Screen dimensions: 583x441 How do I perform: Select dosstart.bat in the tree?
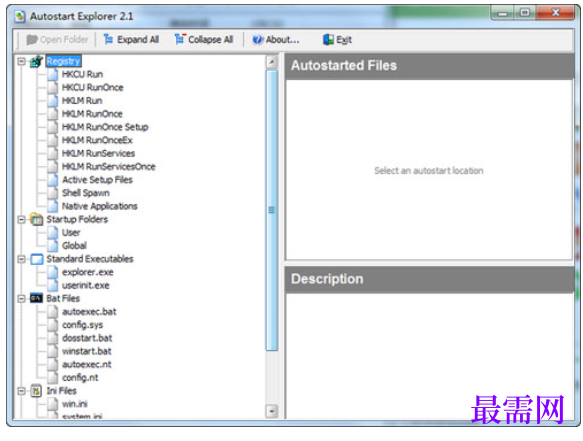(x=87, y=338)
